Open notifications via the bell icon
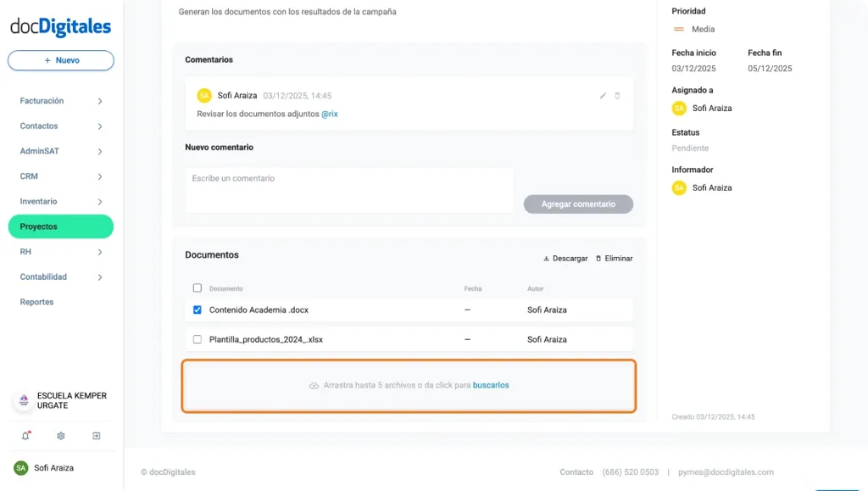 click(x=25, y=435)
